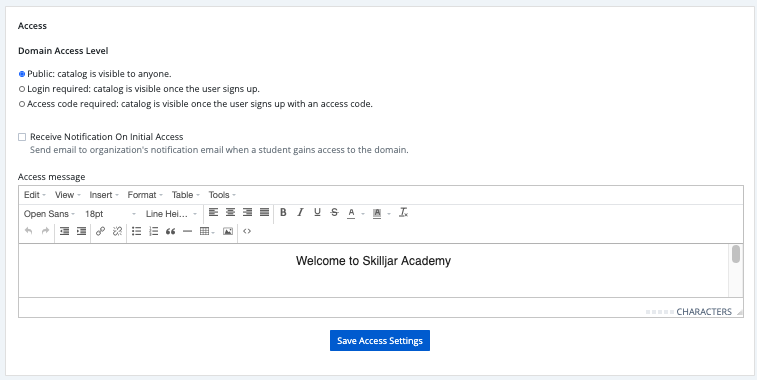Open the source code view

tap(247, 231)
